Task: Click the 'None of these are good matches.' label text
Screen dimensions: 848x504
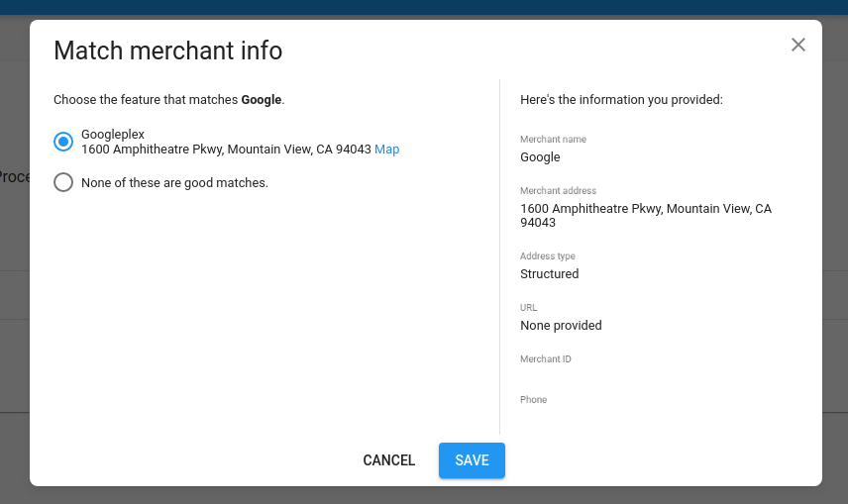Action: (x=174, y=182)
